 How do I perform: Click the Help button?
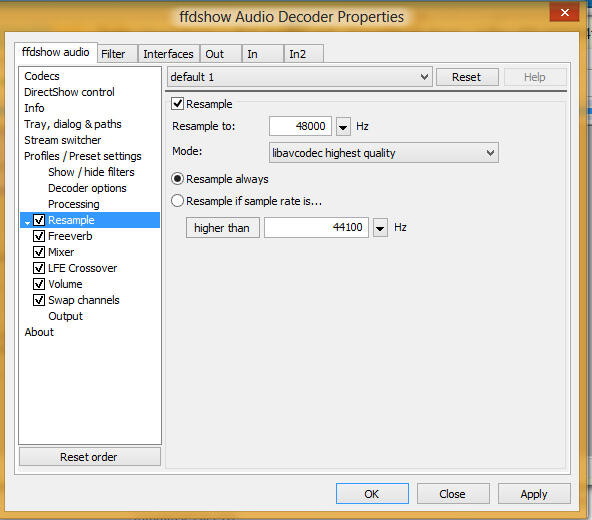(535, 77)
